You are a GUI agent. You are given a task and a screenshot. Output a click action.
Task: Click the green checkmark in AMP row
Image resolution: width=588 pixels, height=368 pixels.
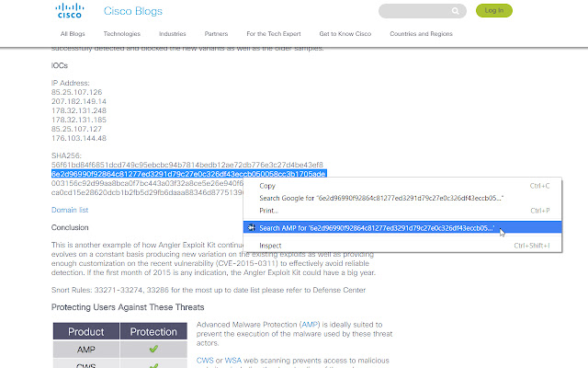click(153, 349)
